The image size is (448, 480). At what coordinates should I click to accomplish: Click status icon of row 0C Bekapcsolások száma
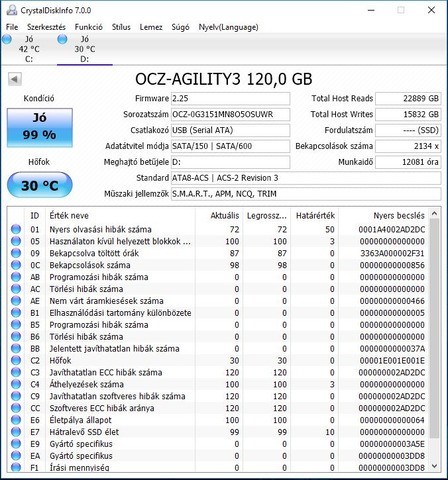tap(16, 265)
